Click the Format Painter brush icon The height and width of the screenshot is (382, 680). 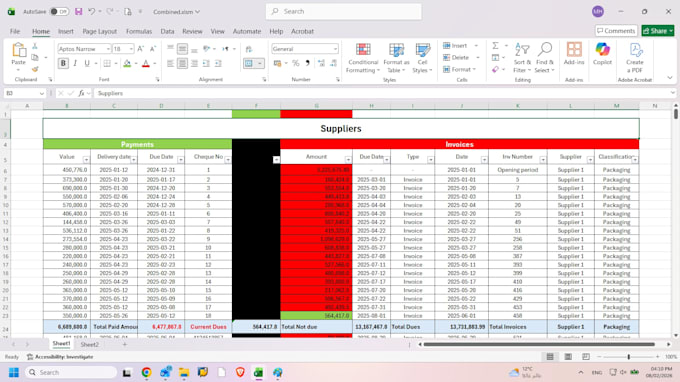pos(35,69)
